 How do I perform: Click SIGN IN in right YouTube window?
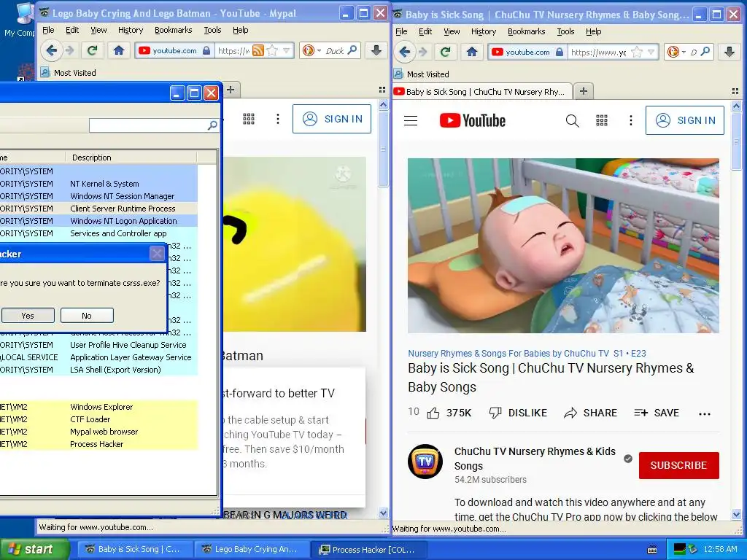click(x=684, y=120)
